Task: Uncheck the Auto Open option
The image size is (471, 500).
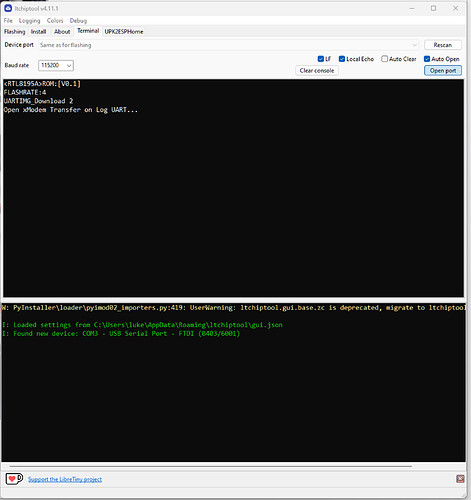Action: [427, 59]
